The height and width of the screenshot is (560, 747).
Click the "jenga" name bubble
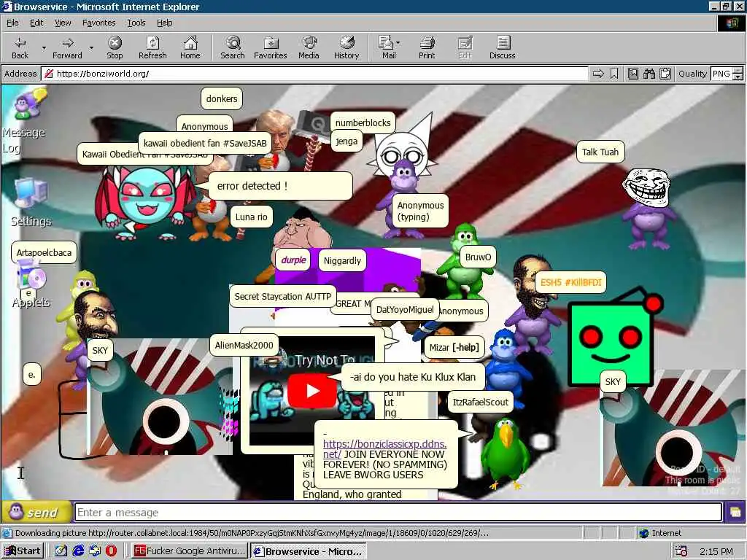click(347, 141)
